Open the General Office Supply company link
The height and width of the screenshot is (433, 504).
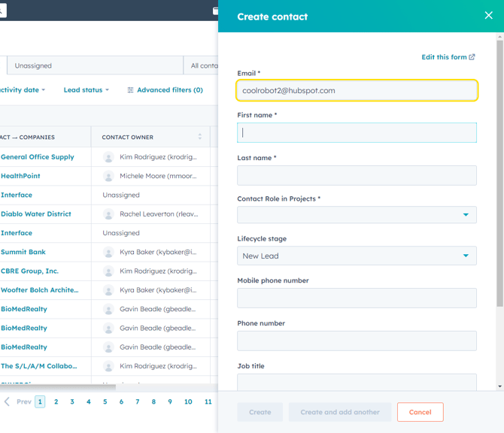[x=38, y=157]
